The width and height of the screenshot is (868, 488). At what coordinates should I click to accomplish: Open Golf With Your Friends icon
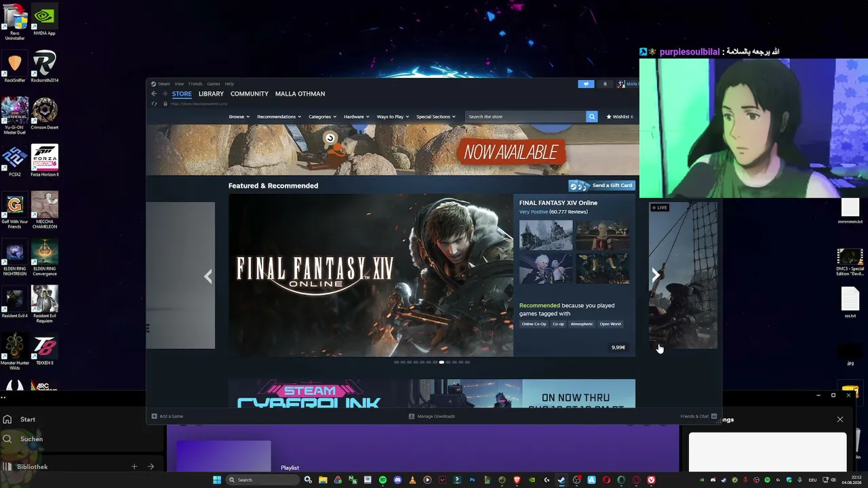pyautogui.click(x=15, y=211)
